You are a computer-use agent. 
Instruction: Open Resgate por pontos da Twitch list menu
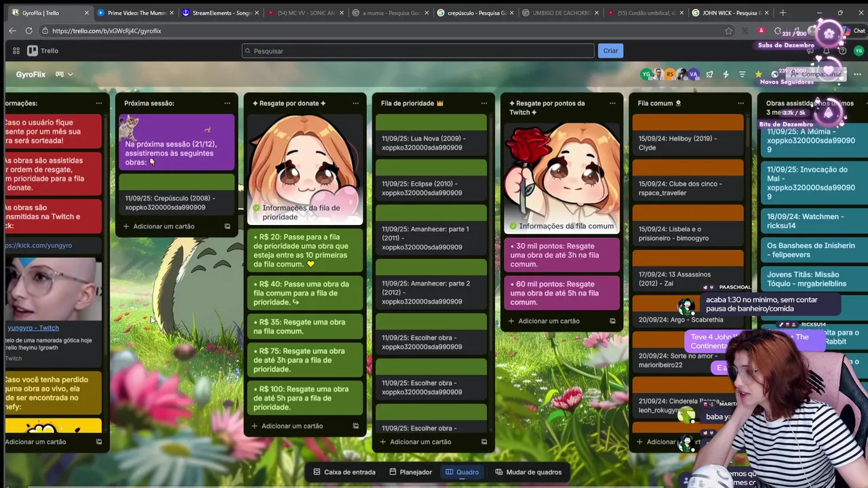coord(612,103)
